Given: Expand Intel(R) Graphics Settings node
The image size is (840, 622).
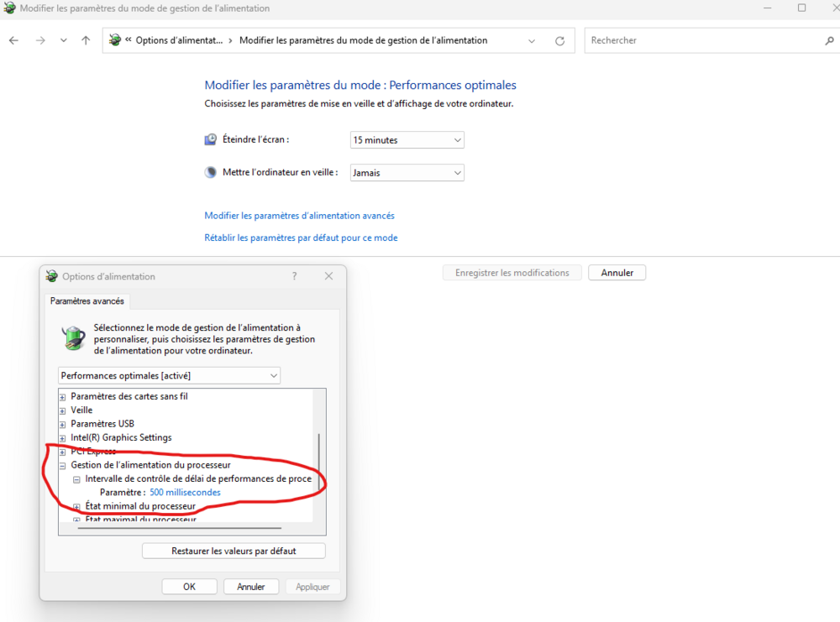Looking at the screenshot, I should [x=63, y=438].
